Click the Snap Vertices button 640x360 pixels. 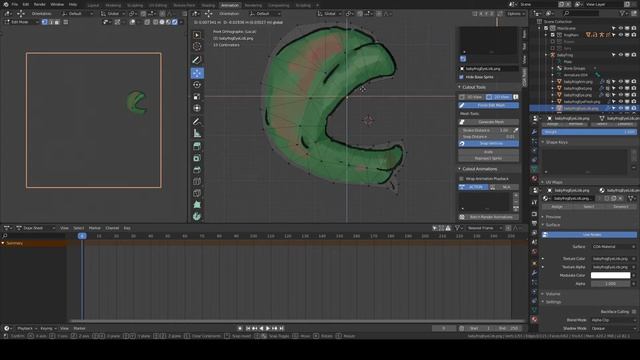point(489,144)
